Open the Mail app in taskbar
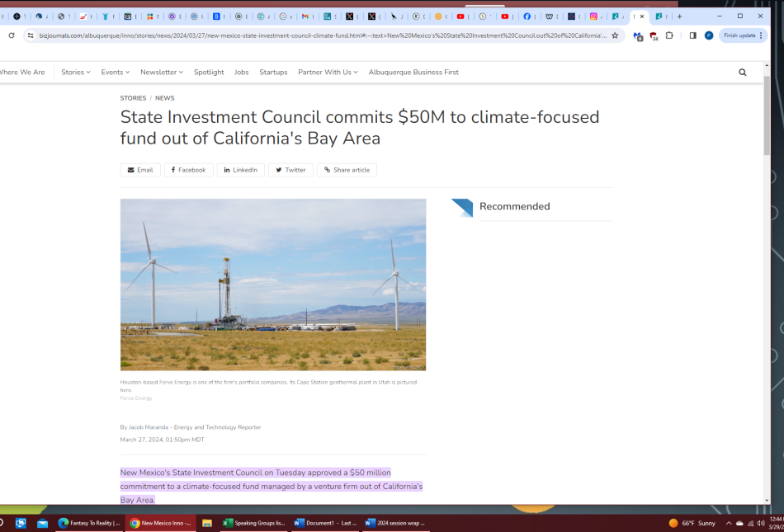 (43, 523)
